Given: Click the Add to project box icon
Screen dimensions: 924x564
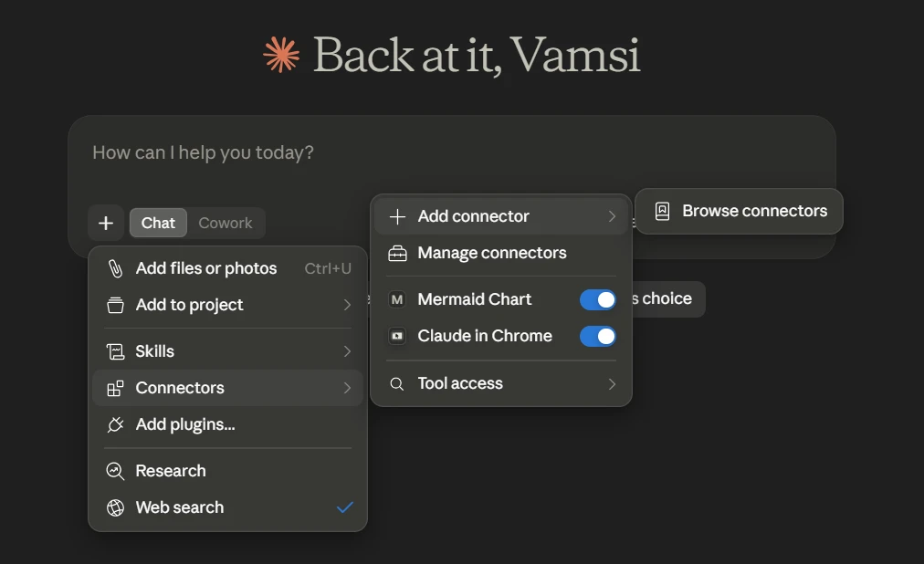Looking at the screenshot, I should coord(115,305).
